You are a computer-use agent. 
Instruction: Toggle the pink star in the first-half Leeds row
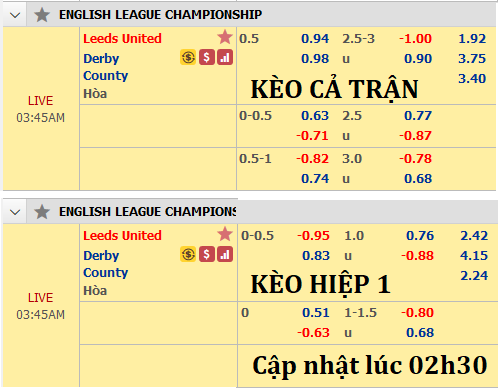225,234
